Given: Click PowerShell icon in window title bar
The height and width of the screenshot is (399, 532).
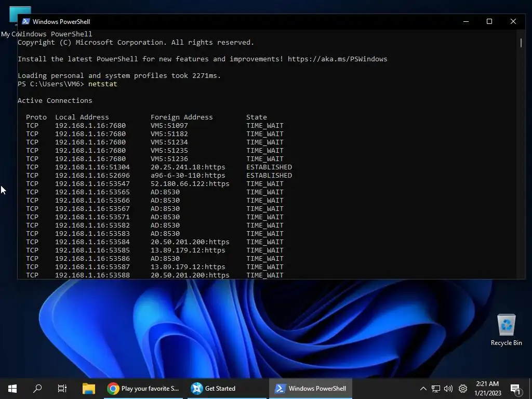Looking at the screenshot, I should pyautogui.click(x=26, y=21).
